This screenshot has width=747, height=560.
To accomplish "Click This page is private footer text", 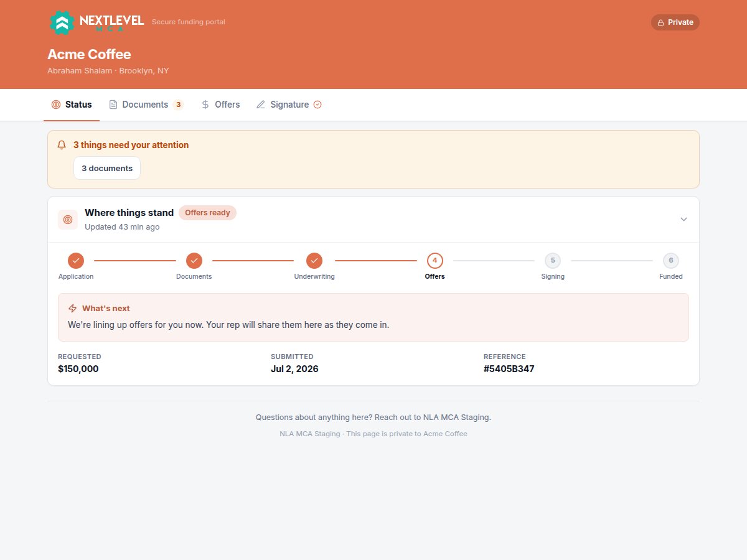I will [x=374, y=434].
